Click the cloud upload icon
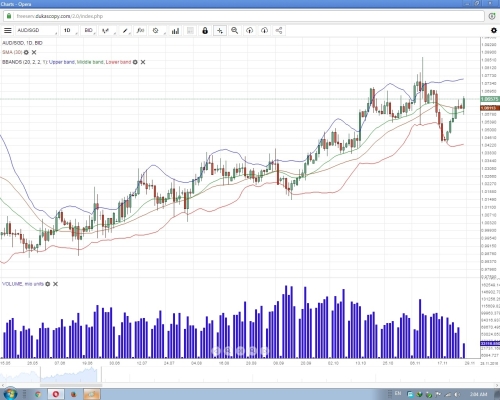Viewport: 500px width, 400px height. click(249, 31)
